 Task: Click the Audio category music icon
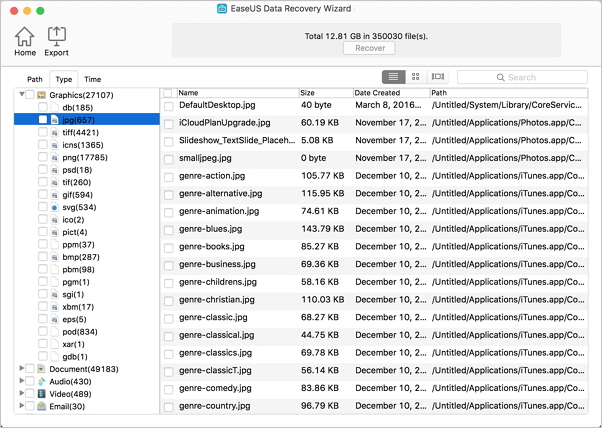pyautogui.click(x=41, y=382)
